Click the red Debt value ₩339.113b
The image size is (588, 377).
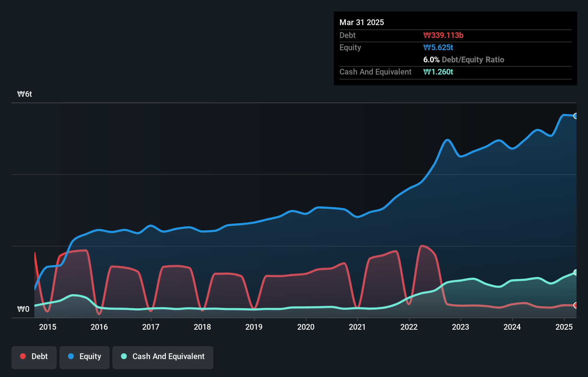pos(444,35)
